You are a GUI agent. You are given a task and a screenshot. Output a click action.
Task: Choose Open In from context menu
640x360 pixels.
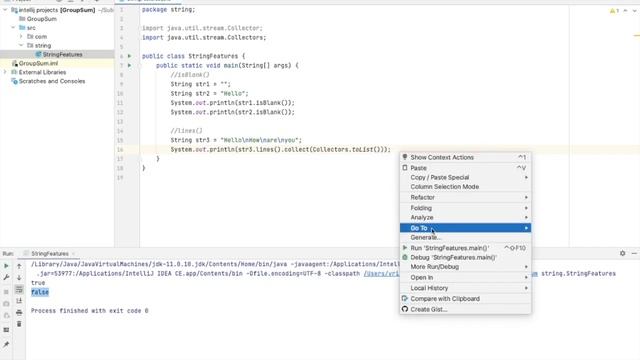click(465, 277)
